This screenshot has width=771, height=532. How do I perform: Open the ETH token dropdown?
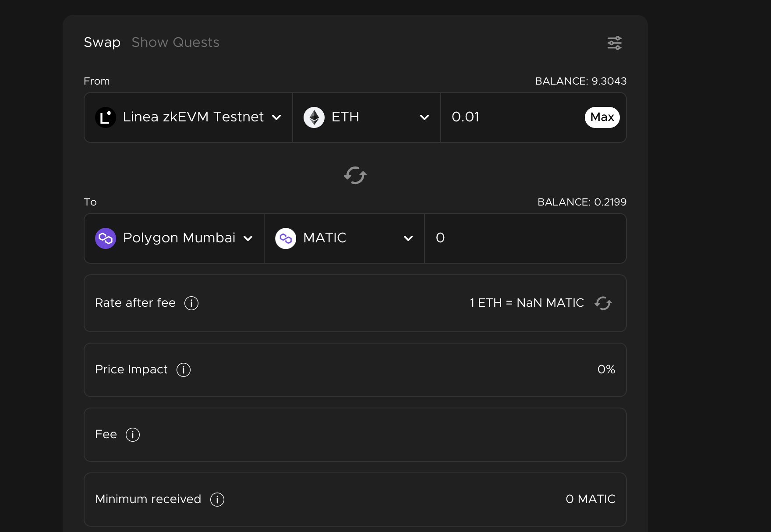coord(424,117)
